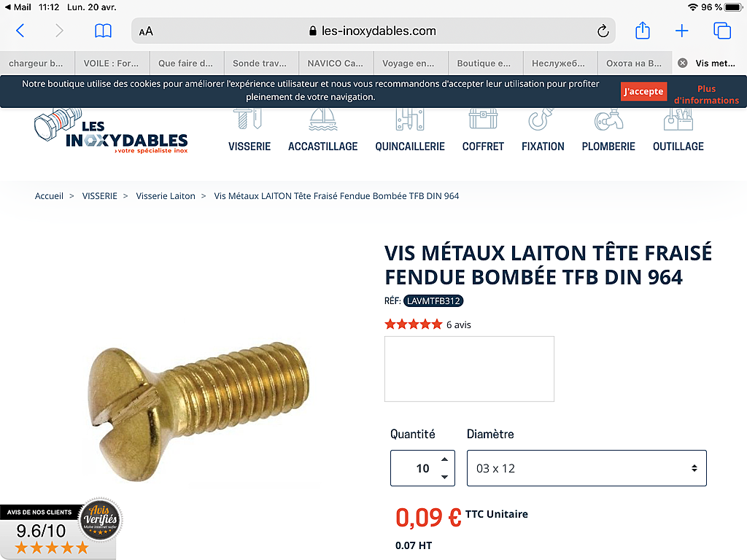The width and height of the screenshot is (747, 560).
Task: Close the Vis met... tab
Action: [683, 63]
